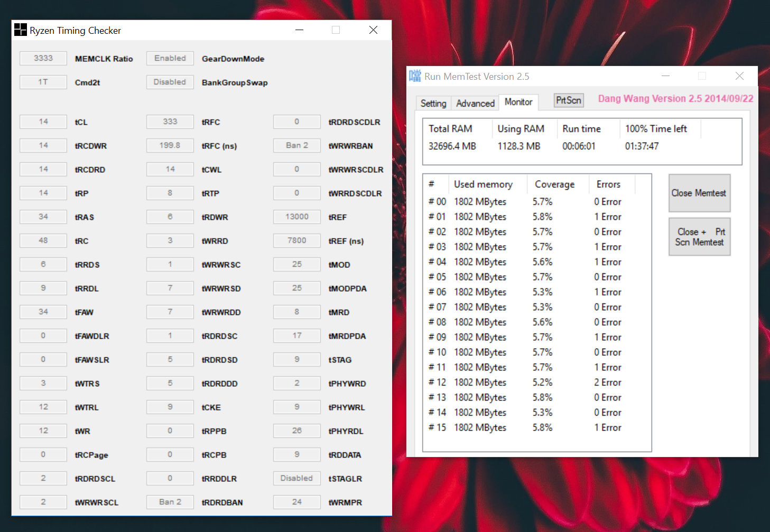
Task: Open the Advanced tab in MemTest
Action: [475, 104]
